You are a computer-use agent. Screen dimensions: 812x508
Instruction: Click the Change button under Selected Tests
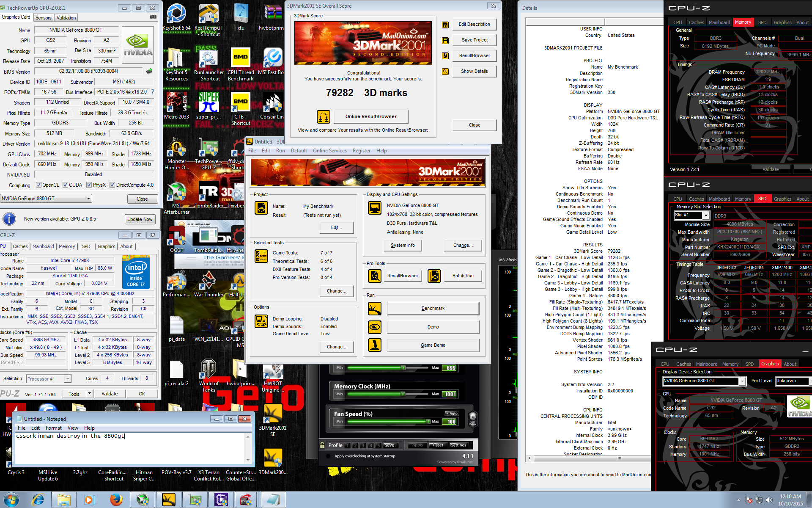(337, 291)
